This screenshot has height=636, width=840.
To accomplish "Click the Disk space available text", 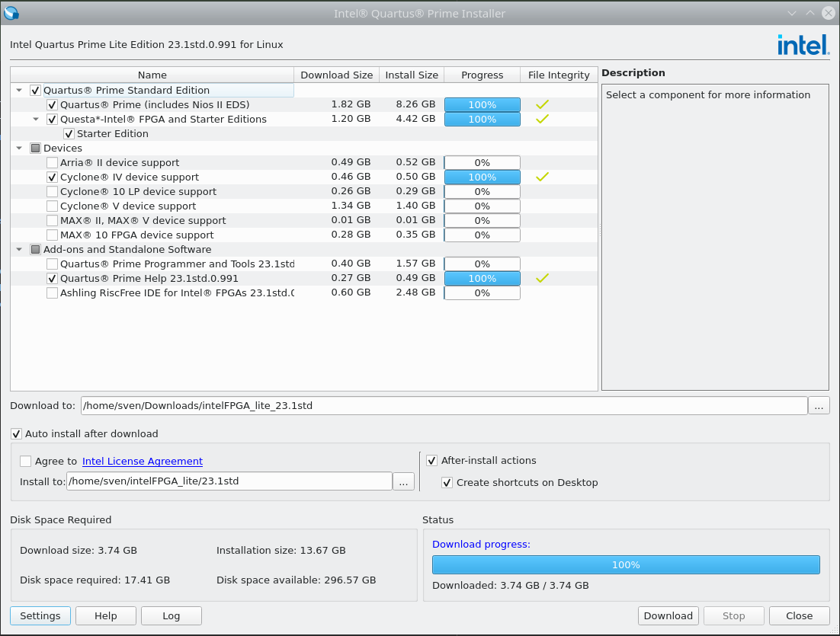I will 297,580.
